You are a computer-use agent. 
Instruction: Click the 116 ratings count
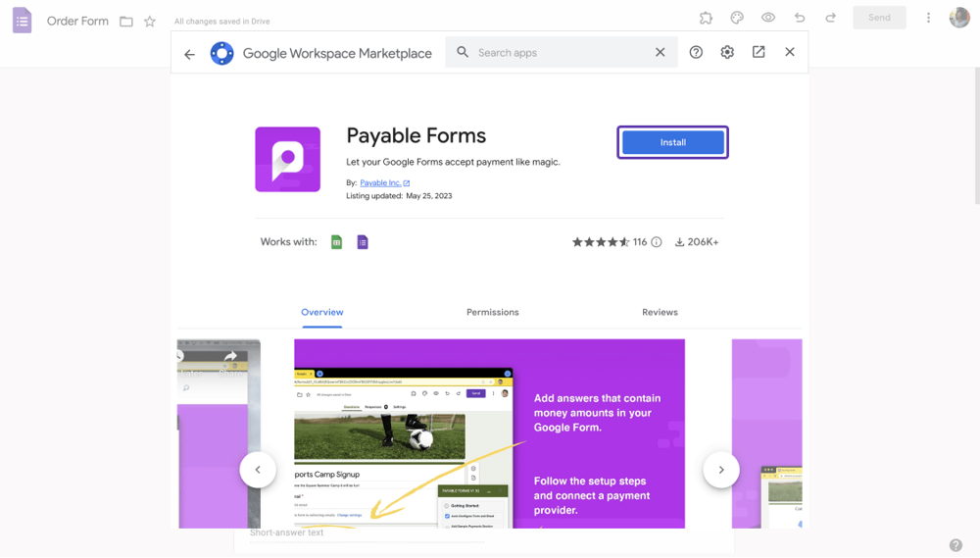pos(640,242)
